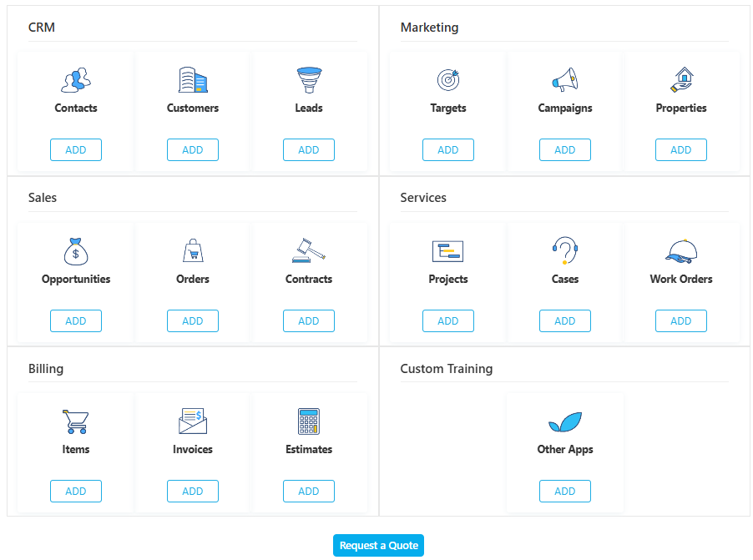This screenshot has height=560, width=753.
Task: Click the Request a Quote button
Action: point(378,546)
